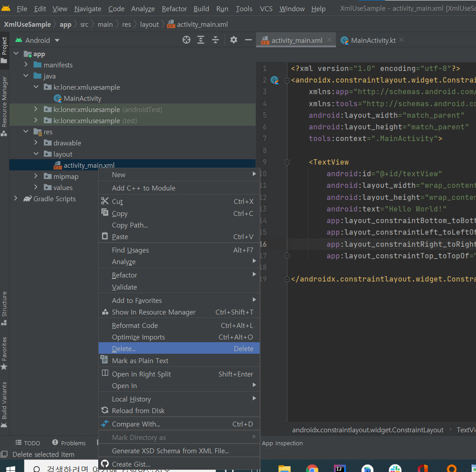Click the Collapse All icon in Project panel

point(215,40)
